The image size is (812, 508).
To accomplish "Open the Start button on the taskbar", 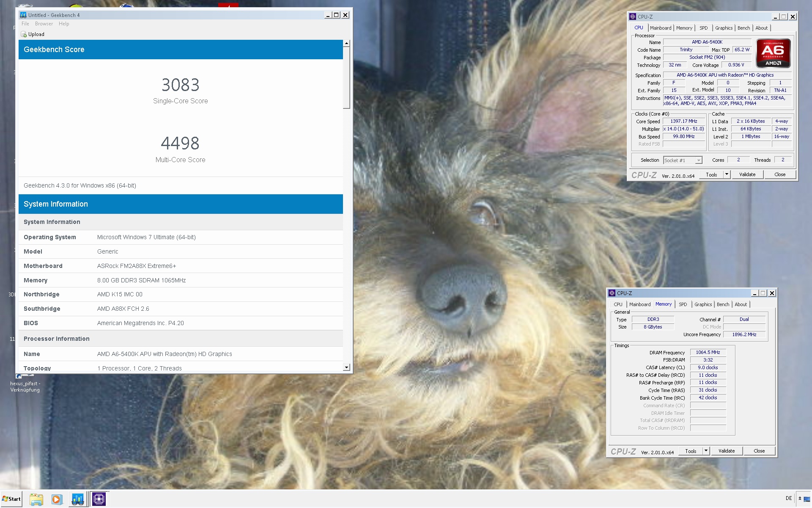I will point(11,499).
